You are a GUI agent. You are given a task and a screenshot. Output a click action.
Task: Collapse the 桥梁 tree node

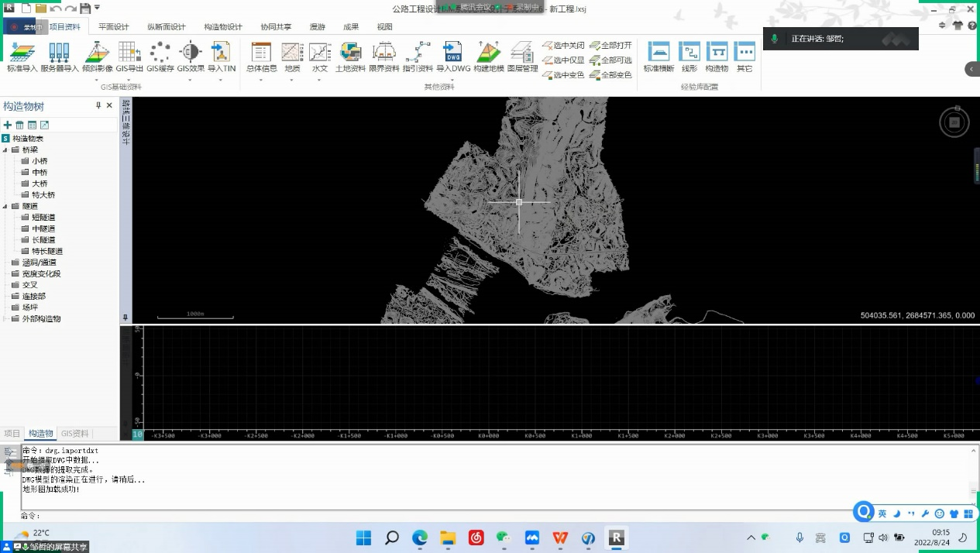tap(5, 149)
